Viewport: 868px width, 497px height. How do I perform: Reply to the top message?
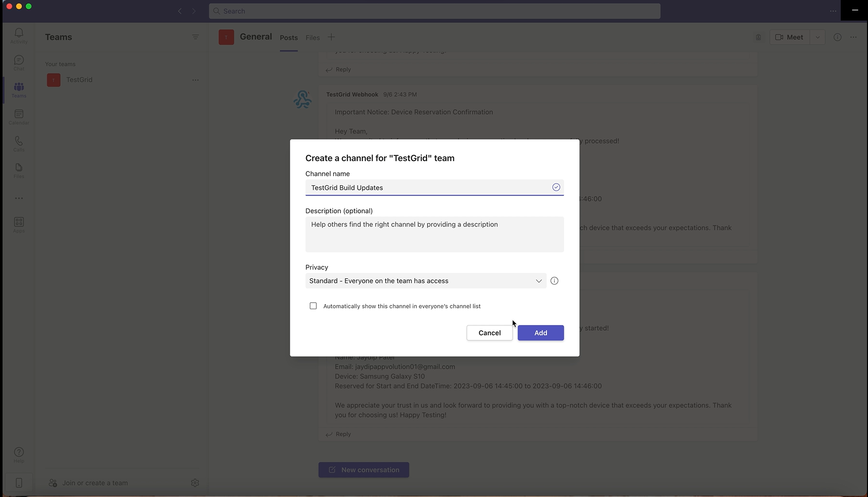(338, 69)
